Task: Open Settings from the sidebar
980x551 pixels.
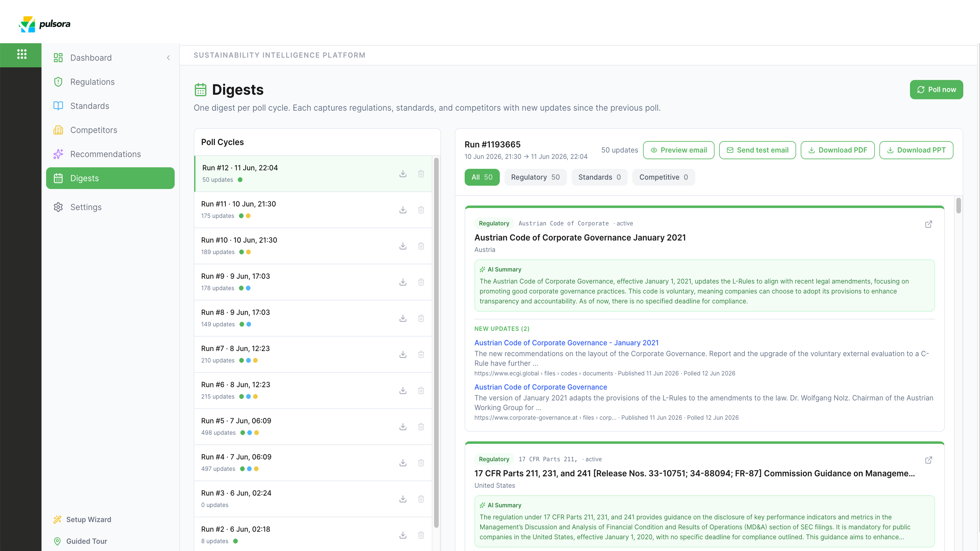Action: (x=110, y=207)
